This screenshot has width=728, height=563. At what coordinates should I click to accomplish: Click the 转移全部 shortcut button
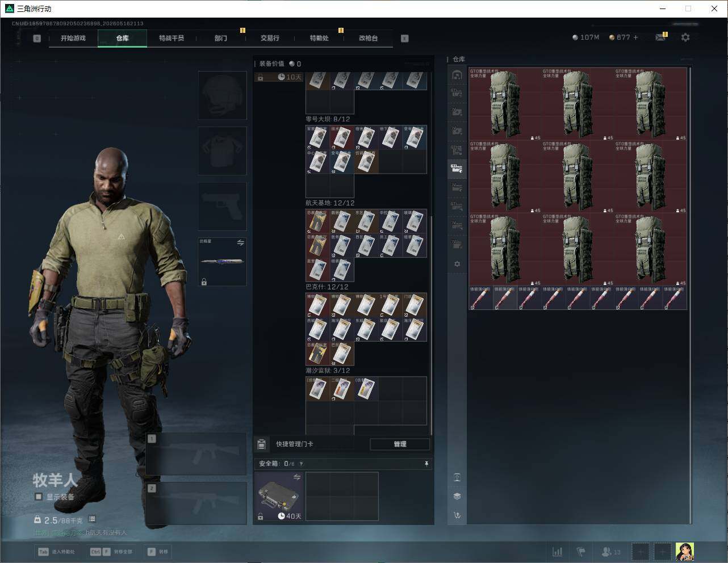click(x=111, y=552)
